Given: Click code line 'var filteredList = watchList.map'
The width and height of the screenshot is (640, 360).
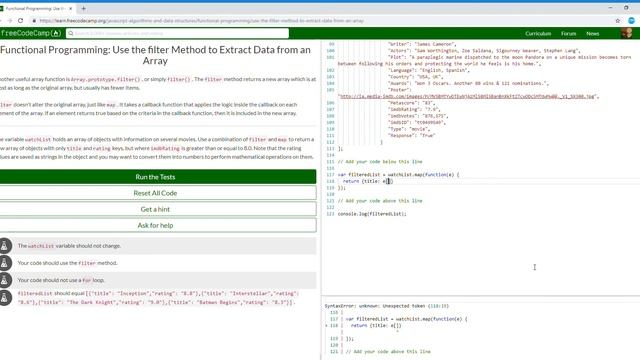Looking at the screenshot, I should click(x=398, y=175).
